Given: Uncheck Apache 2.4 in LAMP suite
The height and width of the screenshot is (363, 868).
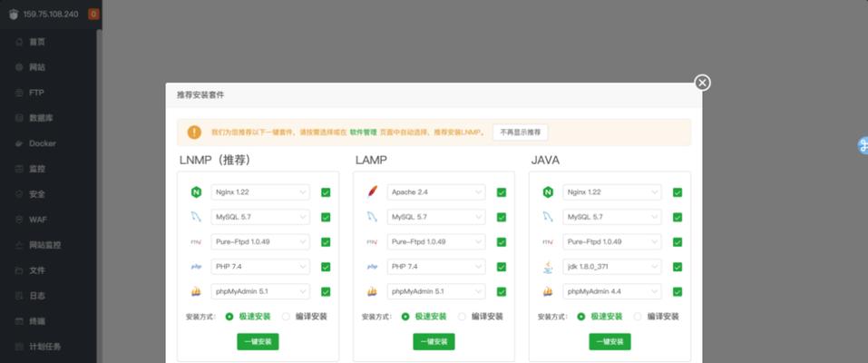Looking at the screenshot, I should pos(502,192).
